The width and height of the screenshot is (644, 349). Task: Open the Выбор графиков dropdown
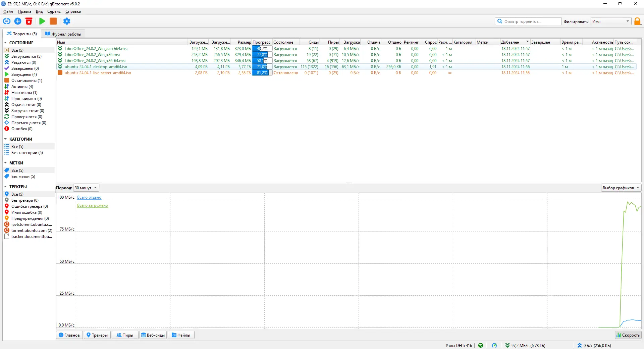621,188
